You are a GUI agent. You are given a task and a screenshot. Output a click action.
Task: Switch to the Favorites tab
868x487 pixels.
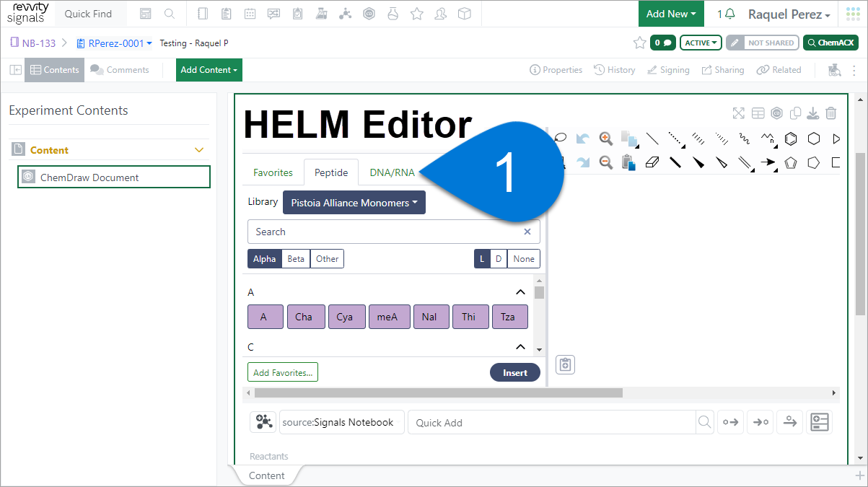(273, 172)
